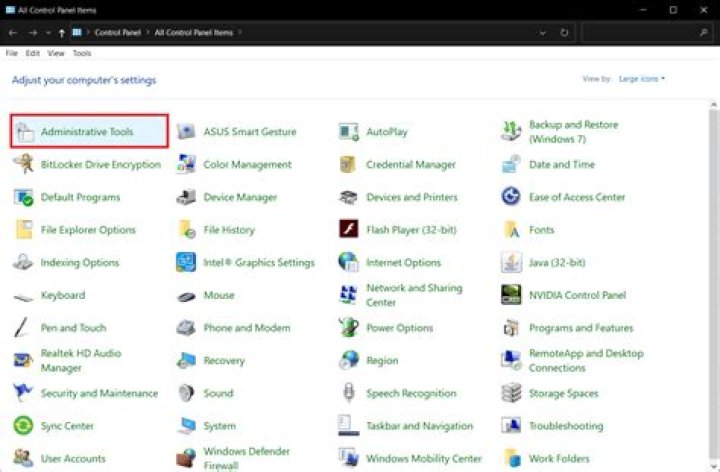Open the Windows Mobility Center link
Image resolution: width=720 pixels, height=472 pixels.
[x=424, y=459]
